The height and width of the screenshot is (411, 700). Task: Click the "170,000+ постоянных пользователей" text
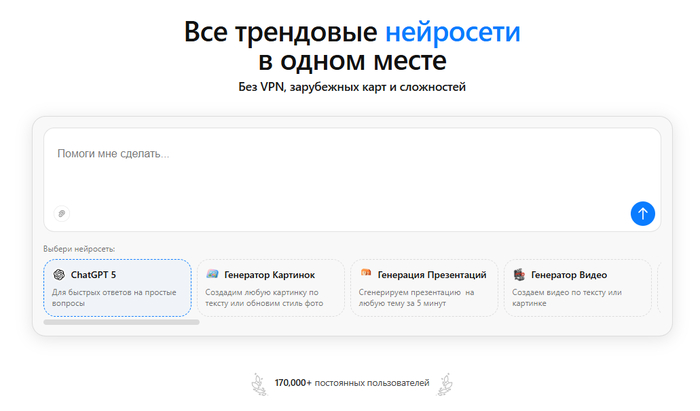352,382
